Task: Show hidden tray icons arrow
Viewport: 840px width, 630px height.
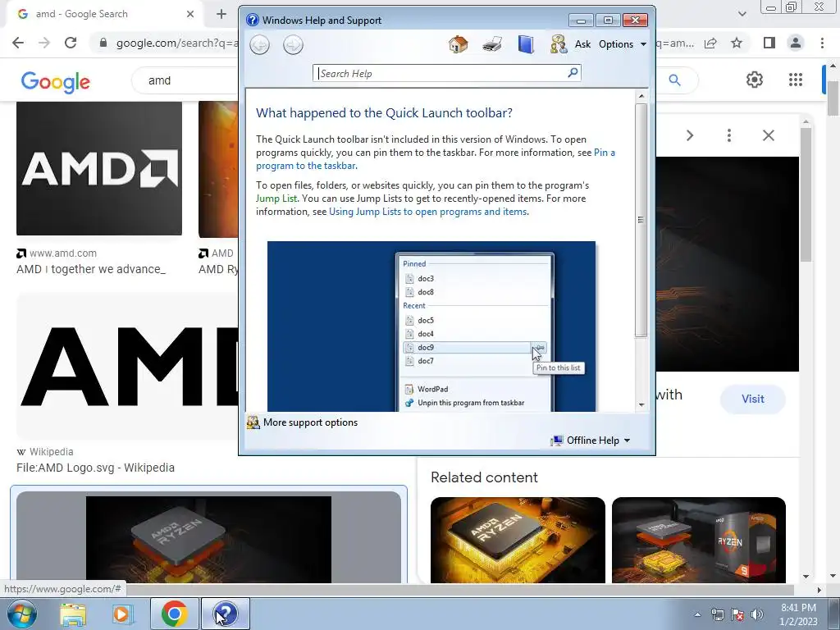Action: point(697,614)
